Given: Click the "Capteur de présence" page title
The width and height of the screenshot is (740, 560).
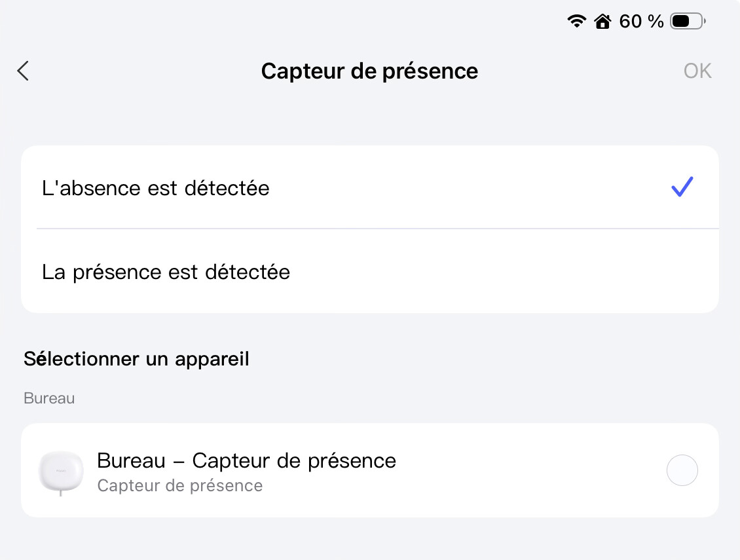Looking at the screenshot, I should click(369, 71).
